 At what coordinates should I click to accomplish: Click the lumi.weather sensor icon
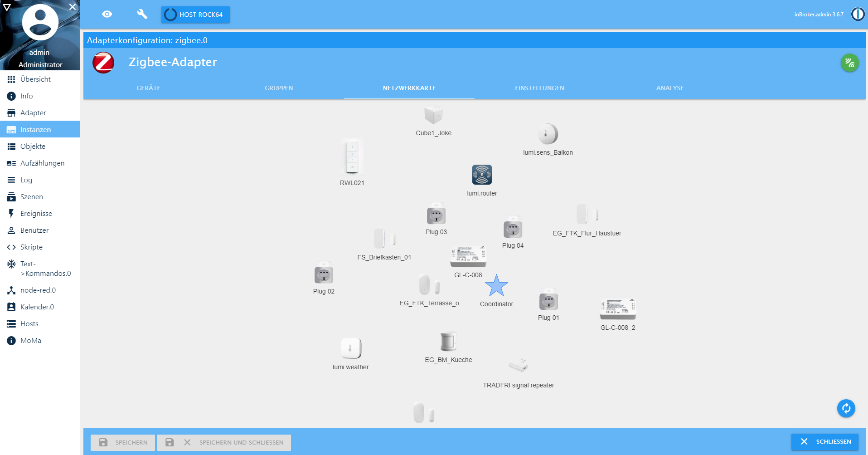[x=351, y=348]
